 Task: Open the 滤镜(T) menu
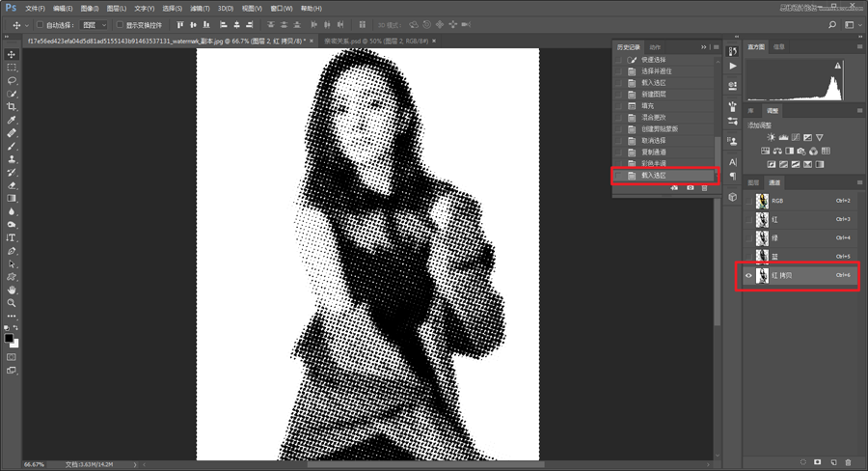pos(201,8)
